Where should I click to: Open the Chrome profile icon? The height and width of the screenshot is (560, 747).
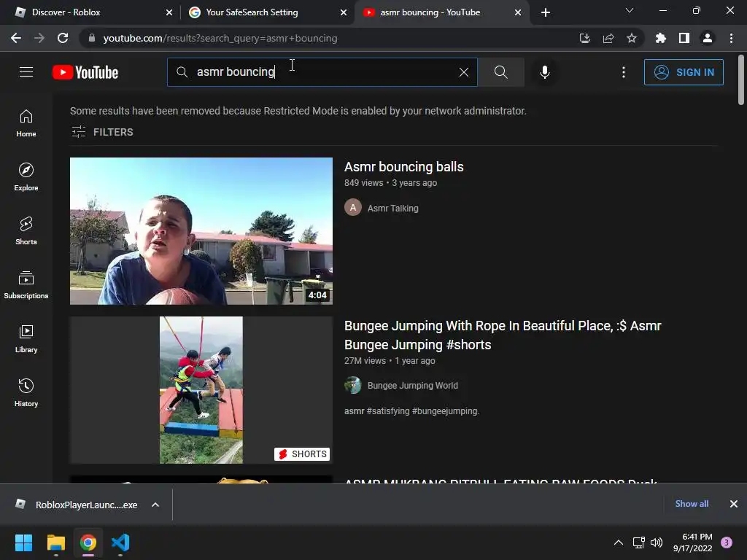tap(708, 38)
